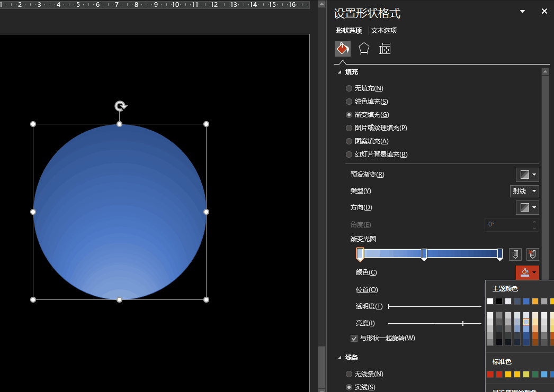Click the 位置(O) label

click(x=367, y=290)
